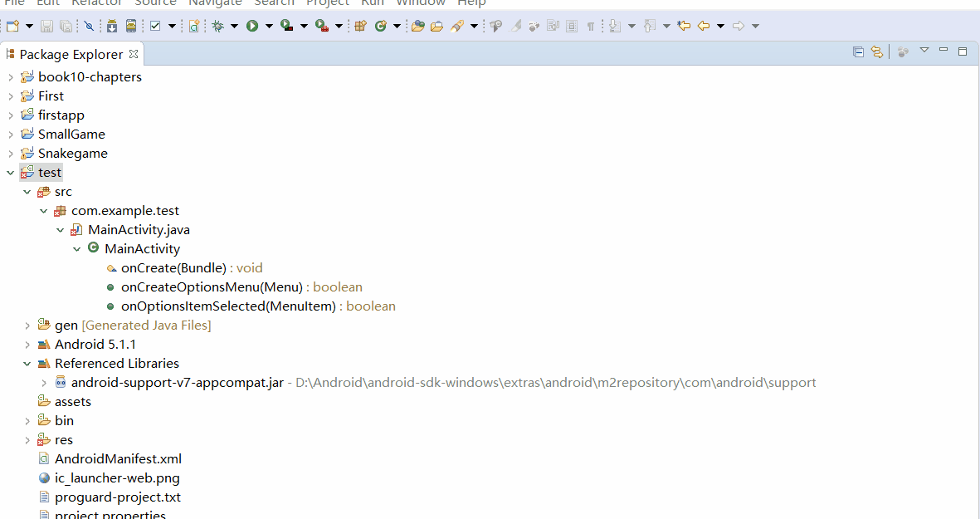Image resolution: width=980 pixels, height=519 pixels.
Task: Expand the gen Generated Java Files folder
Action: click(x=27, y=326)
